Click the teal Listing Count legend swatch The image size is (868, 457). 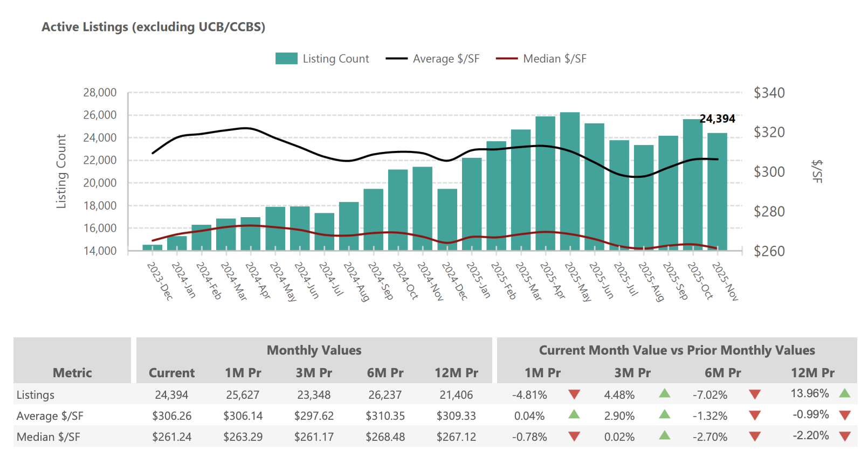click(x=286, y=59)
